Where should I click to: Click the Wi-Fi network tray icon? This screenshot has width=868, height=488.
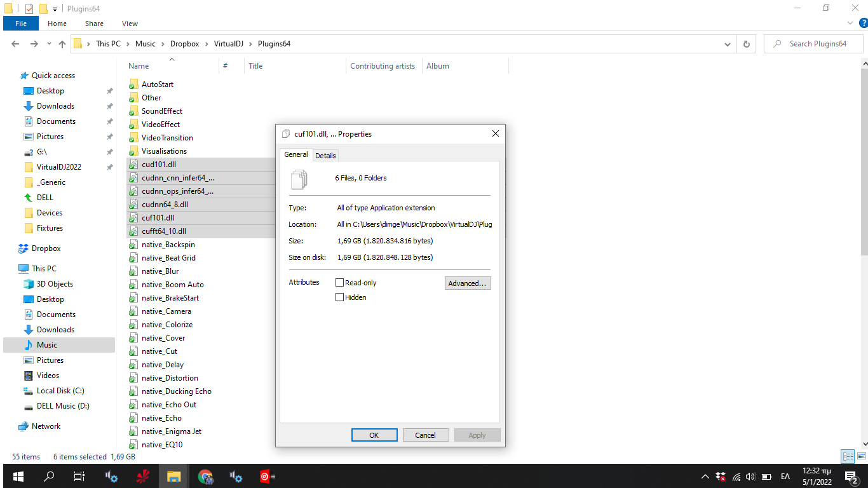click(x=736, y=477)
